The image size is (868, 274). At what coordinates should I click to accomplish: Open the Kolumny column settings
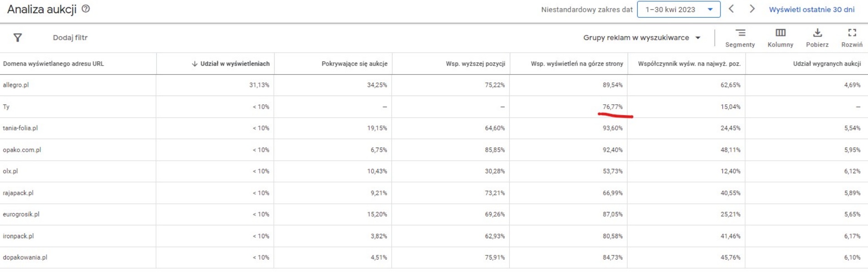[x=780, y=38]
